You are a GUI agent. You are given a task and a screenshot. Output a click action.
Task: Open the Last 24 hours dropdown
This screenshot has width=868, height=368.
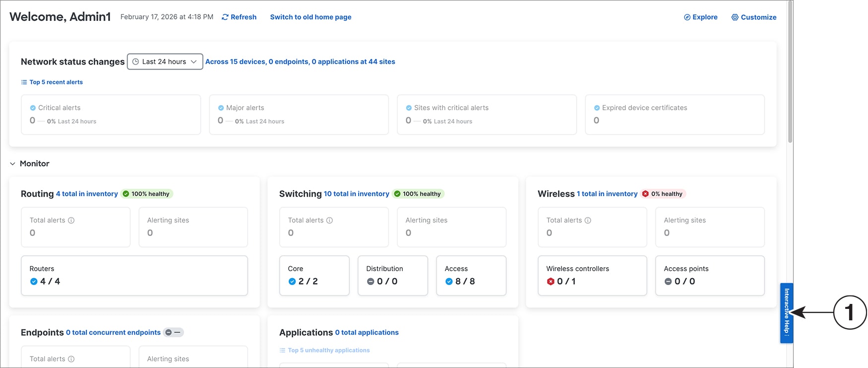(165, 62)
